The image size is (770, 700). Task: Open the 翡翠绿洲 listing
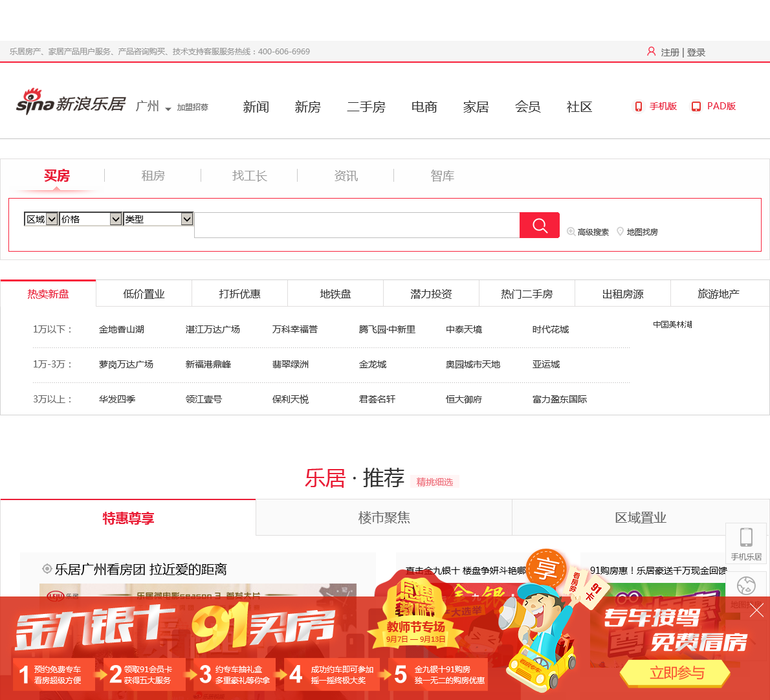291,364
